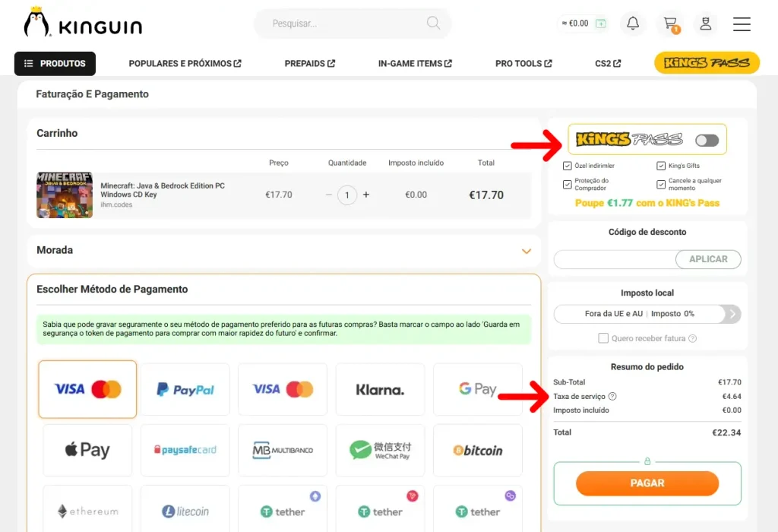Open the PREPAIDS menu item
The width and height of the screenshot is (778, 532).
pos(310,64)
